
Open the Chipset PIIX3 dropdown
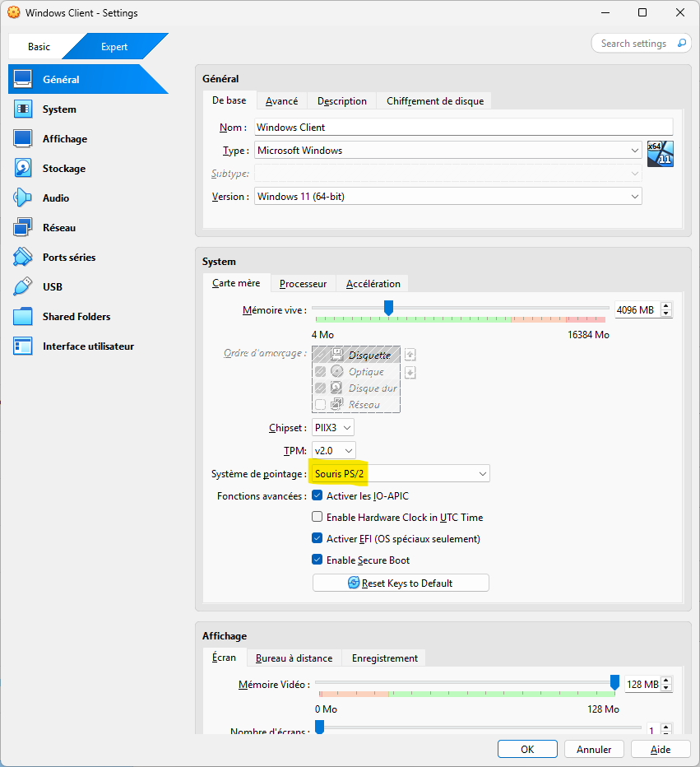333,427
